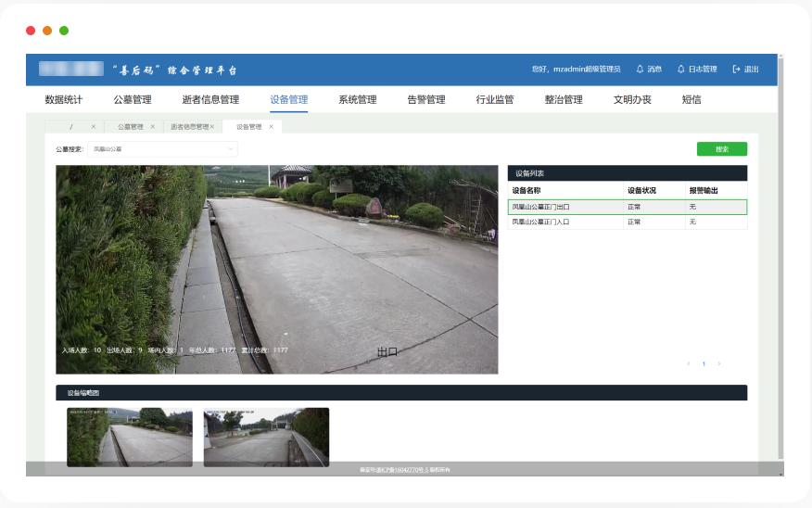Click the vertical scrollbar on the right edge
812x508 pixels.
[780, 278]
